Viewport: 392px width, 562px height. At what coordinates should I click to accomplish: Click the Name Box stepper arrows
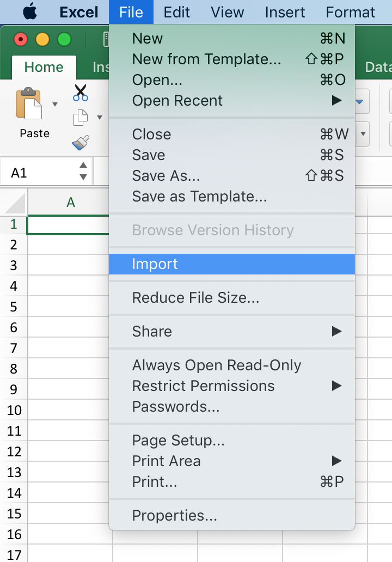(83, 171)
